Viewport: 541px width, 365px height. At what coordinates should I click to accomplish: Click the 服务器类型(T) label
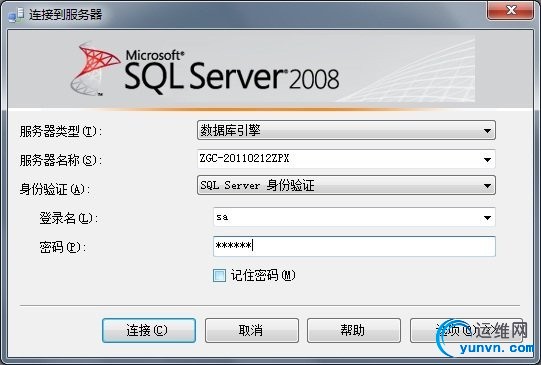(x=61, y=131)
